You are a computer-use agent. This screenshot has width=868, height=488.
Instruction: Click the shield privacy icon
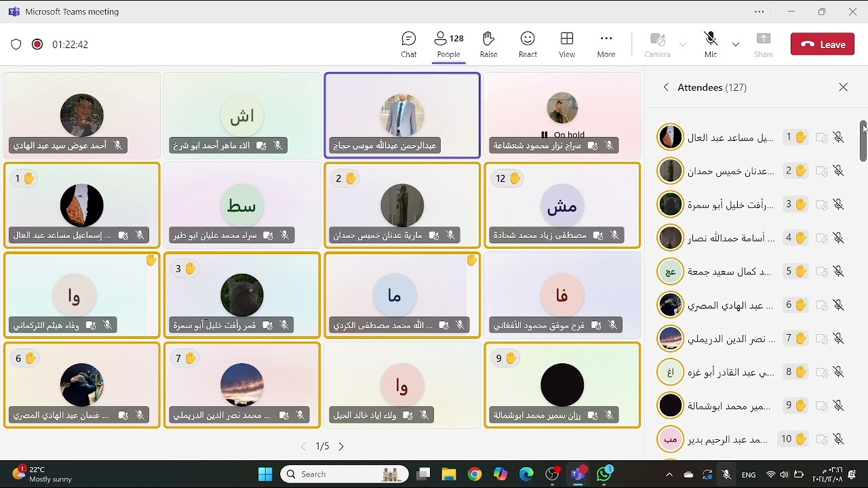[x=16, y=44]
